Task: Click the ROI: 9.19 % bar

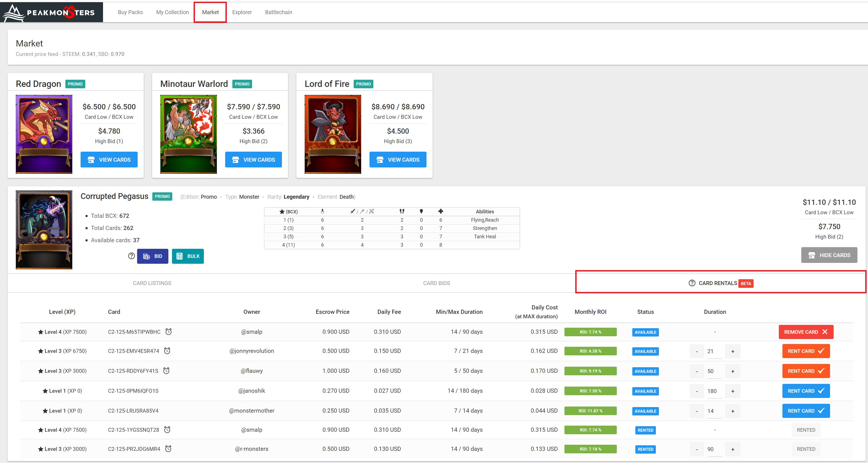Action: pyautogui.click(x=590, y=371)
